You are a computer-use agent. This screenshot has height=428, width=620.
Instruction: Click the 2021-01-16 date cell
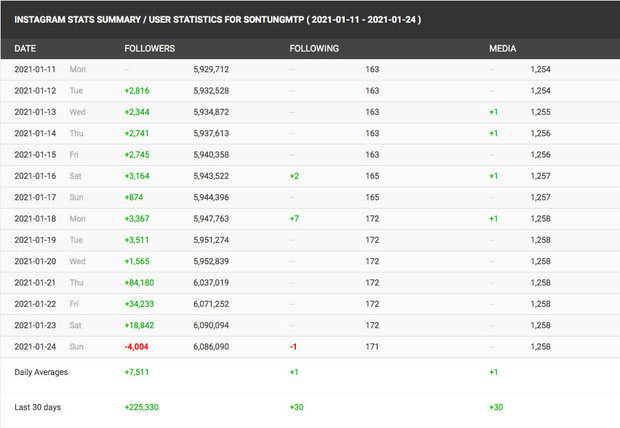38,176
